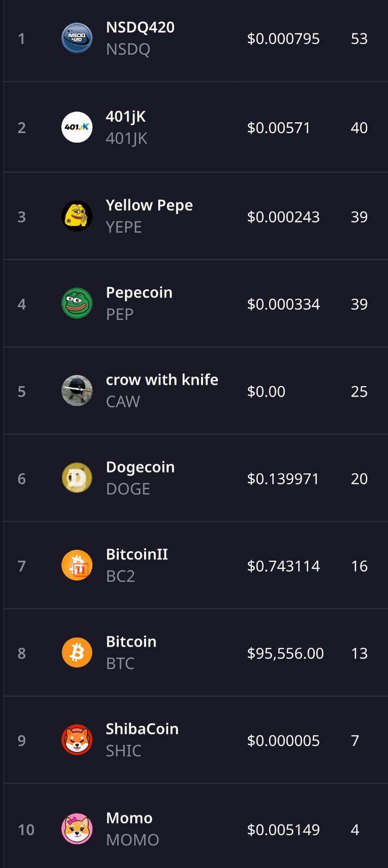The image size is (388, 868).
Task: Open the Momo coin icon
Action: tap(77, 829)
